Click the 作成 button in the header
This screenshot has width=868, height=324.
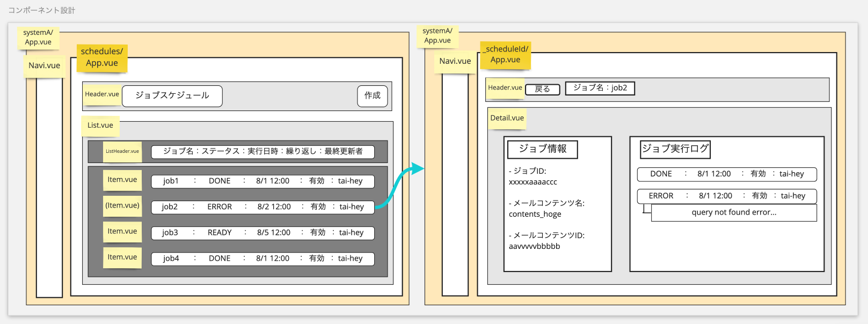(372, 96)
